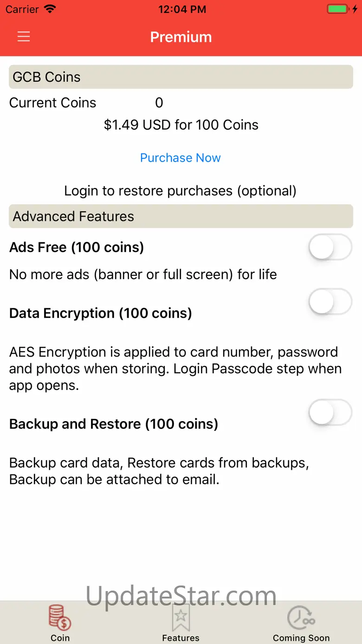Tap the $1.49 USD price text
Screen dimensions: 362x644
click(x=181, y=125)
